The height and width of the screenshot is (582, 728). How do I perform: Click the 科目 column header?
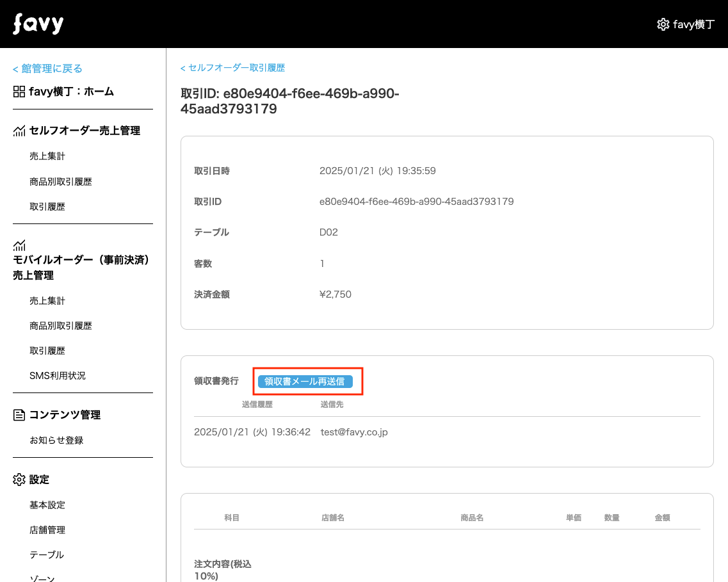tap(232, 517)
